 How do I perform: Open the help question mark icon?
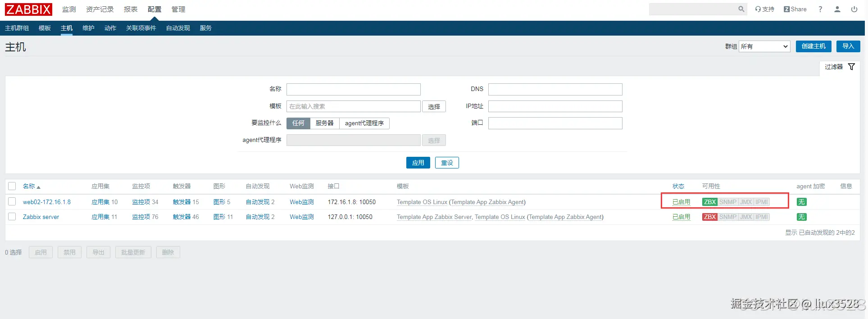point(820,9)
